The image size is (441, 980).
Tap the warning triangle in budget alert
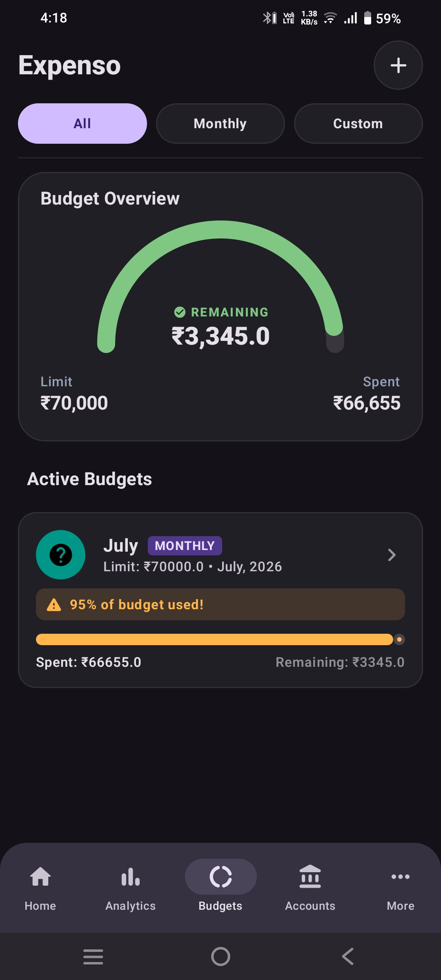[x=54, y=605]
